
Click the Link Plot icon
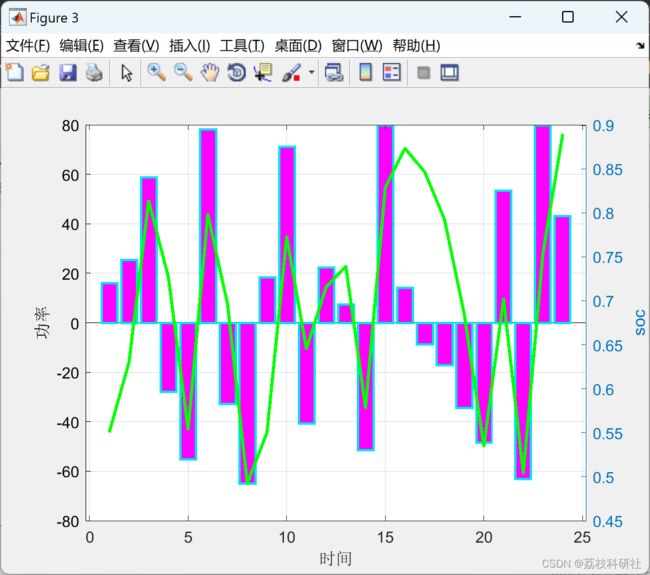tap(334, 73)
